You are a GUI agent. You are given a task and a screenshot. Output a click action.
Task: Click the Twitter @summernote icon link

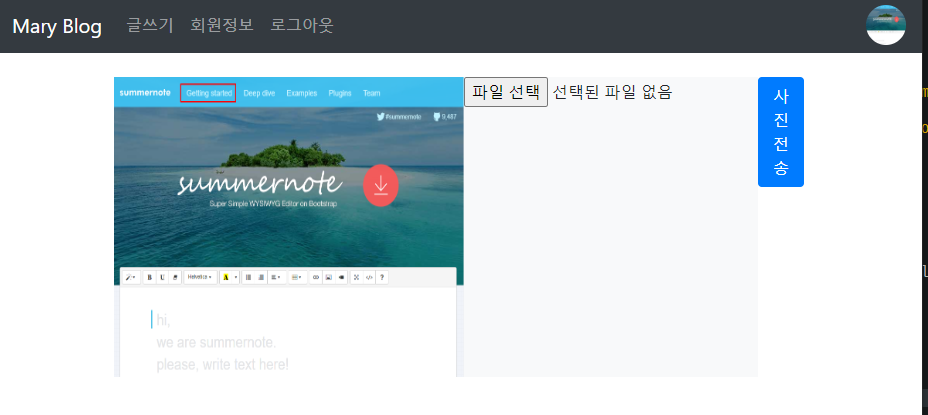coord(399,117)
